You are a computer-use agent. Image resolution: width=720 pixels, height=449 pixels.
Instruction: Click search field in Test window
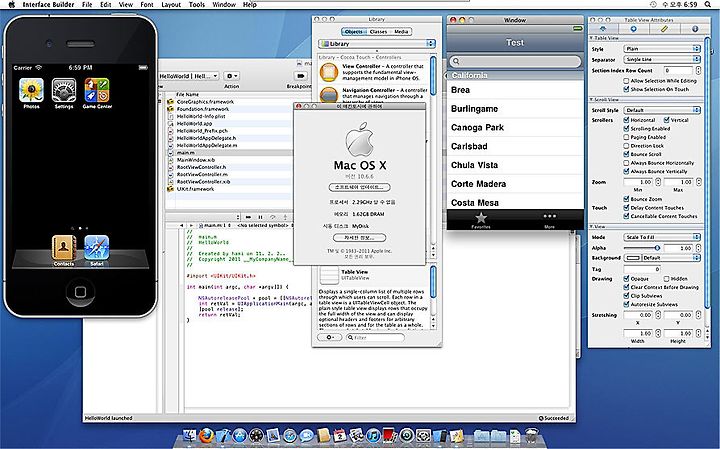point(515,61)
